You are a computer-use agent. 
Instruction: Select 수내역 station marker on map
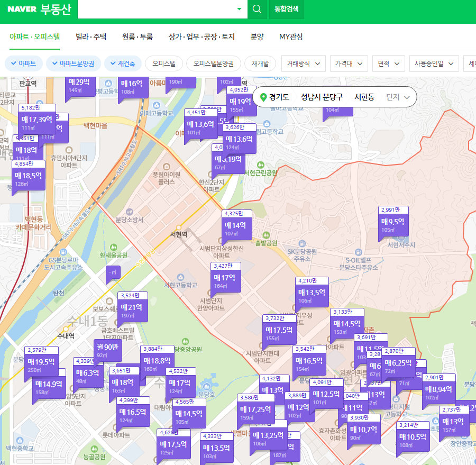66,329
